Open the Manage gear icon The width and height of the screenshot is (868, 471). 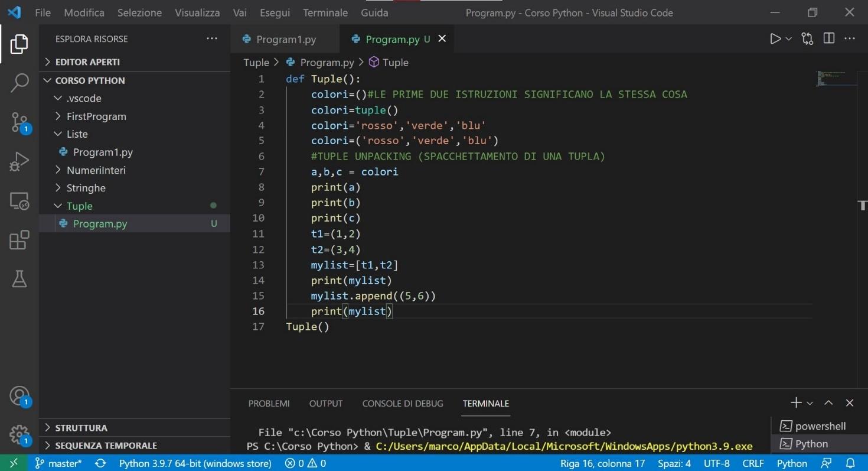click(19, 435)
